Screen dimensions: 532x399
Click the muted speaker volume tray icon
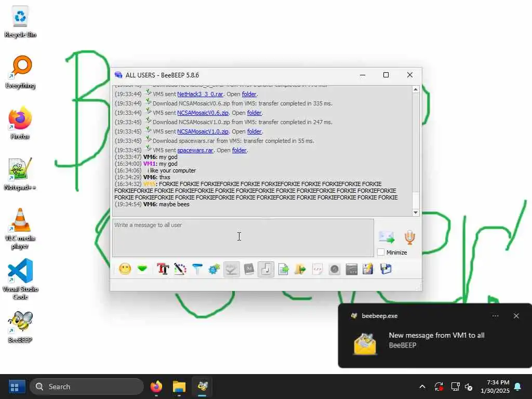point(469,387)
